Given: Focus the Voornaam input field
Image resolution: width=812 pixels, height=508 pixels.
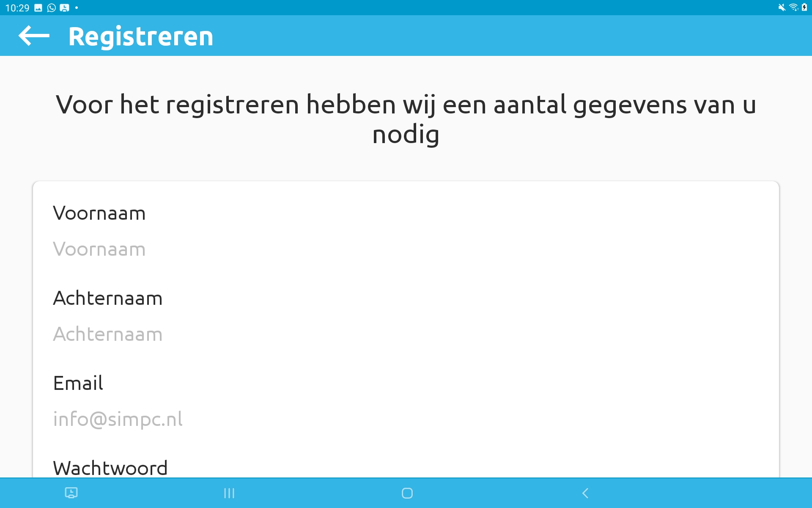Looking at the screenshot, I should click(x=406, y=249).
